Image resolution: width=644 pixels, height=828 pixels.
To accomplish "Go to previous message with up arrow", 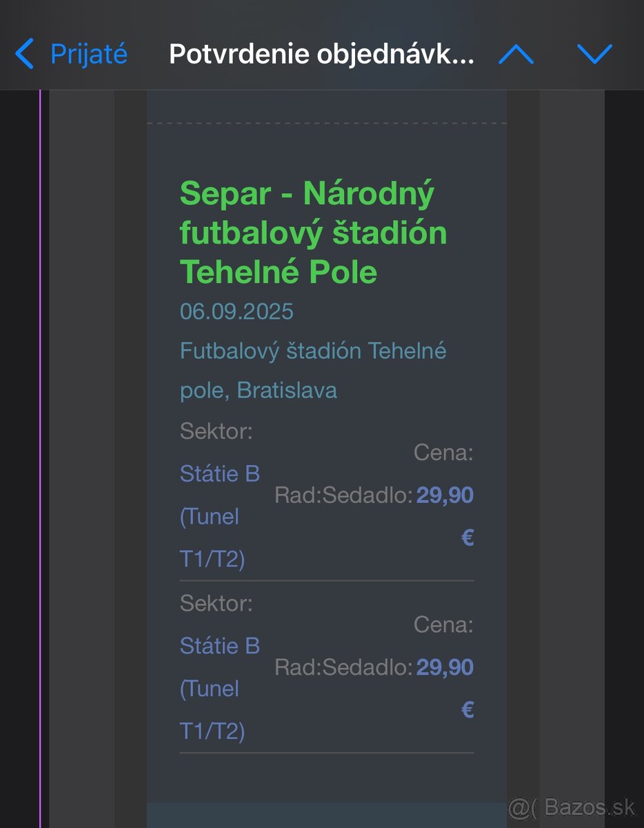I will 516,54.
